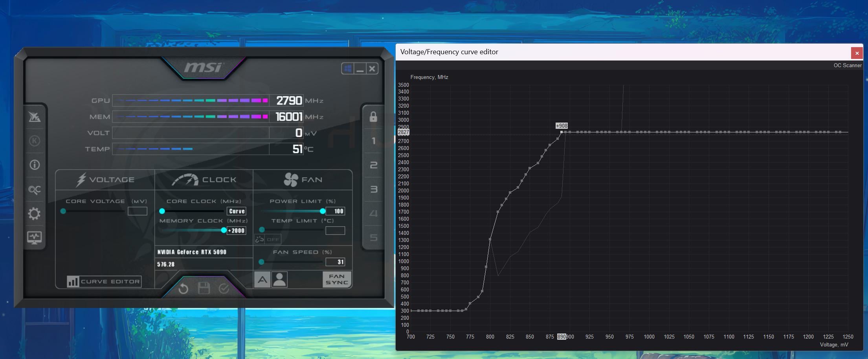Viewport: 868px width, 359px height.
Task: Close the Voltage/Frequency curve editor window
Action: tap(857, 53)
